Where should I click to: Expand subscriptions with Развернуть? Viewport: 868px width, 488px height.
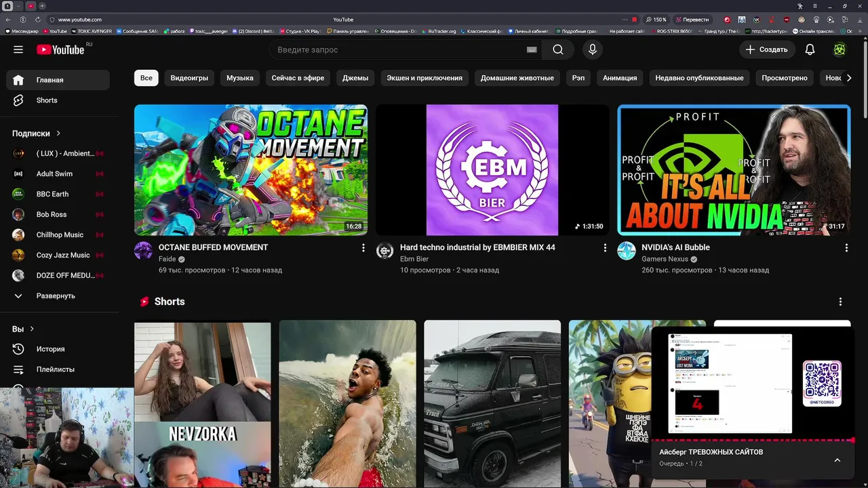[x=58, y=296]
